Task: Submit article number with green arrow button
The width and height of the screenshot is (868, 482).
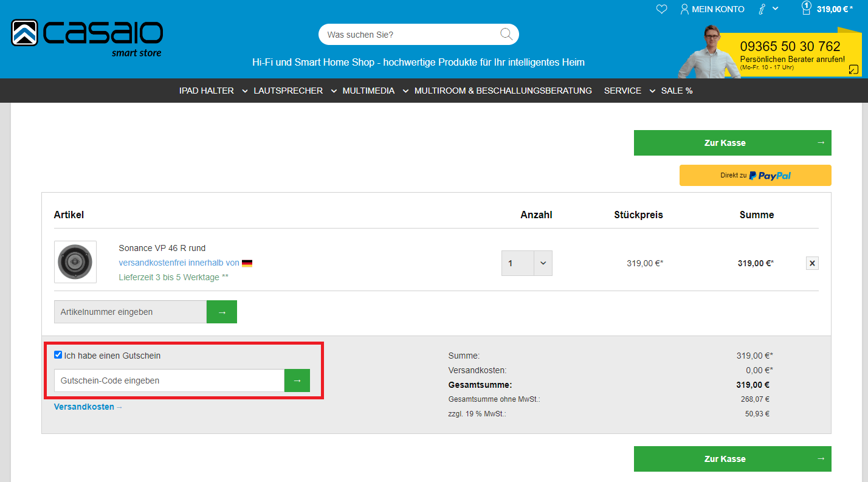Action: tap(222, 312)
